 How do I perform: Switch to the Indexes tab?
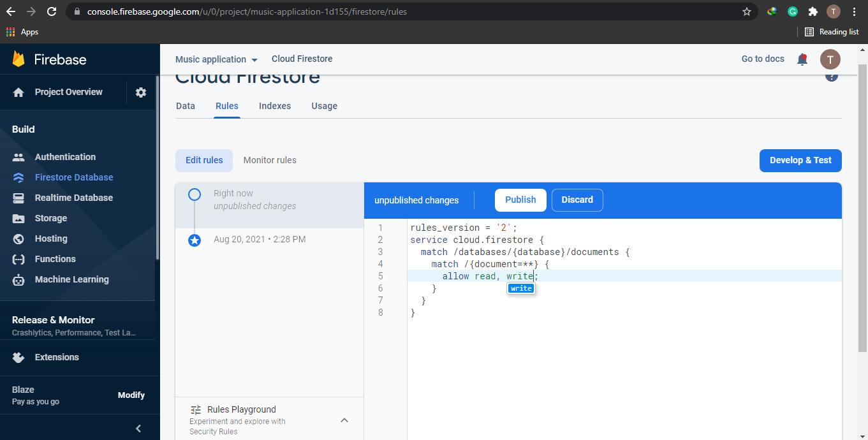(275, 106)
